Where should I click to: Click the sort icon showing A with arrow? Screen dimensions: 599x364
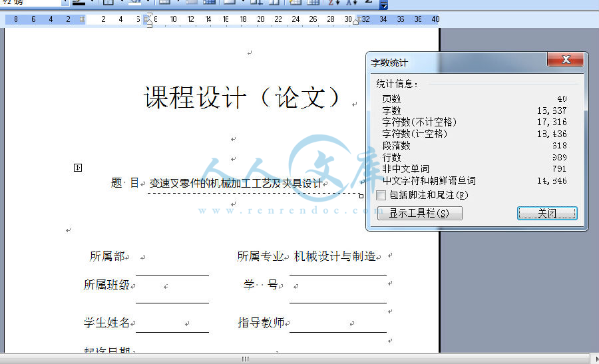351,3
